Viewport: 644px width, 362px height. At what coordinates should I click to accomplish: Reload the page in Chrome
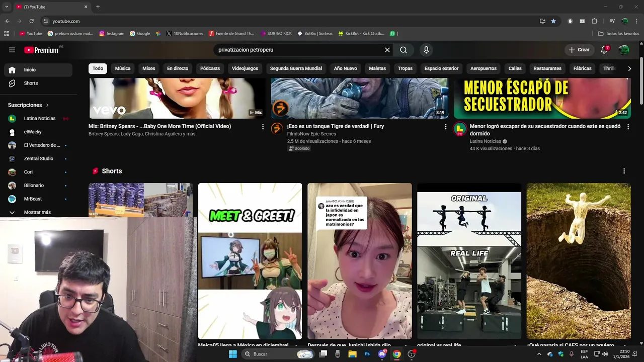(x=31, y=21)
